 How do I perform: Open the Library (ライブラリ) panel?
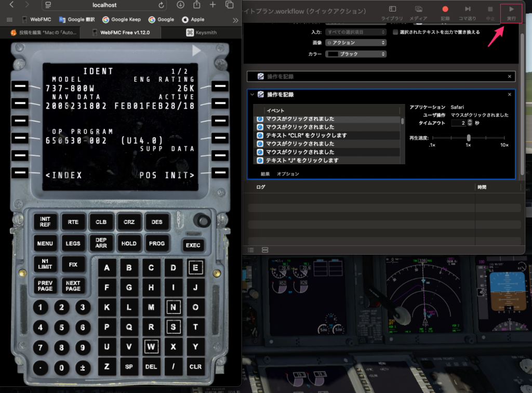pos(392,12)
